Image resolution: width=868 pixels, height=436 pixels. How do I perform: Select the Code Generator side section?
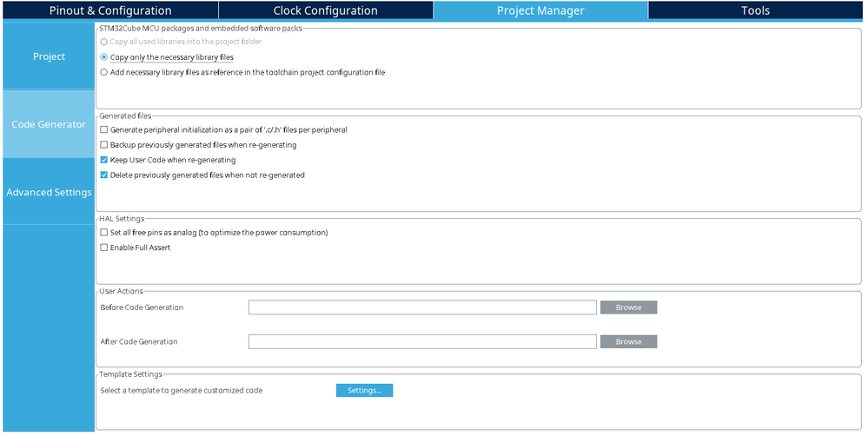pyautogui.click(x=49, y=124)
